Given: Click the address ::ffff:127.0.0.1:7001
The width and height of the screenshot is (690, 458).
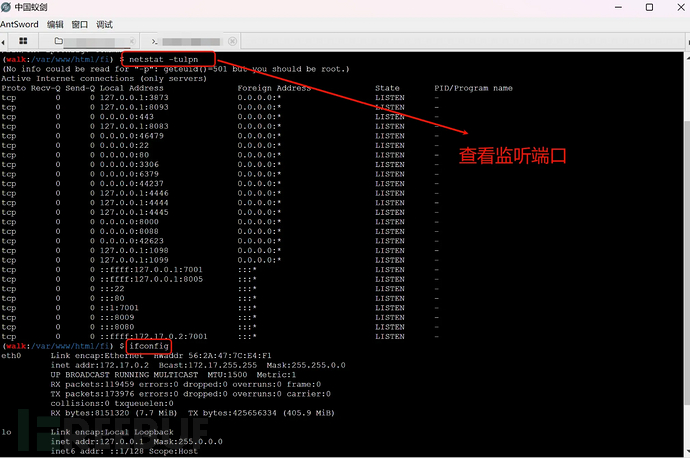Looking at the screenshot, I should (x=151, y=270).
